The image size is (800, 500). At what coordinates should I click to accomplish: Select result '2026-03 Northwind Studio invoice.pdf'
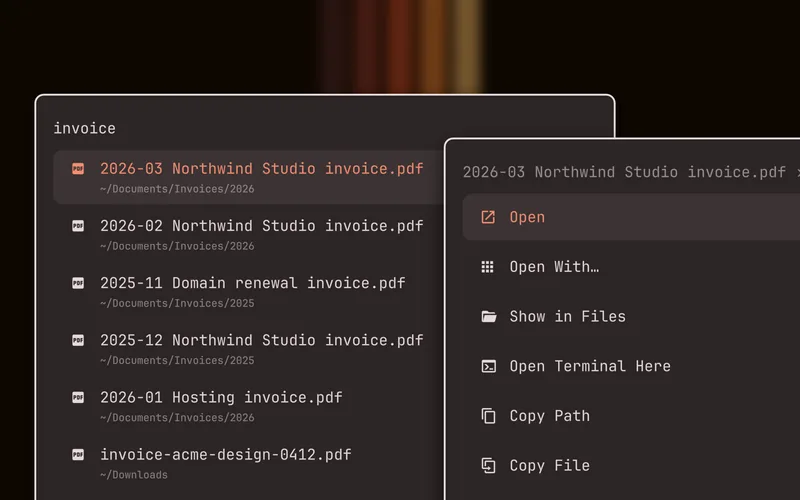pyautogui.click(x=248, y=177)
